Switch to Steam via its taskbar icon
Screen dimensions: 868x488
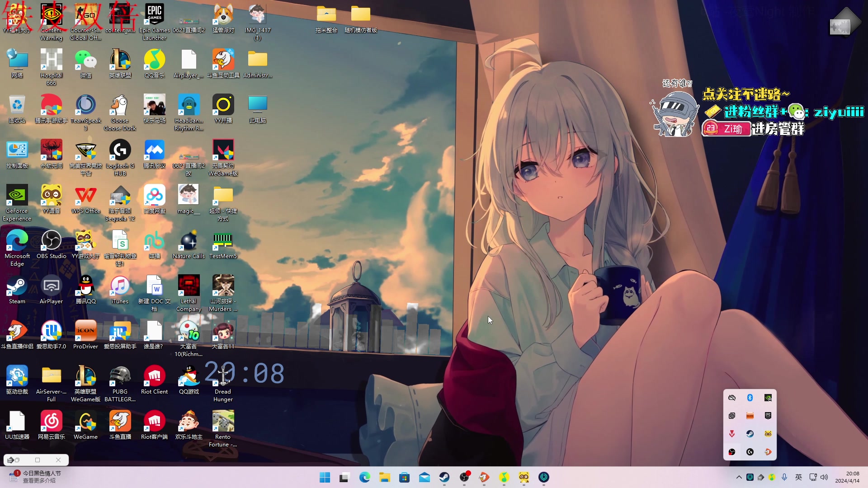[444, 477]
